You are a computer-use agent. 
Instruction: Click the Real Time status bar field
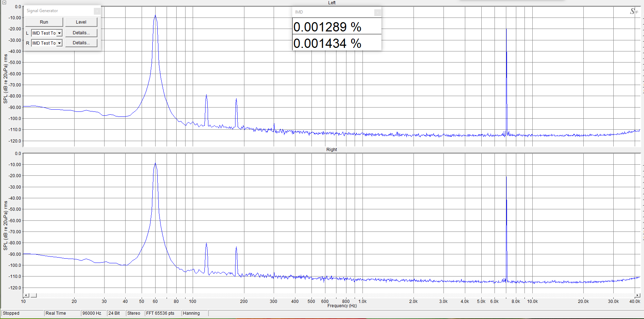coord(56,313)
